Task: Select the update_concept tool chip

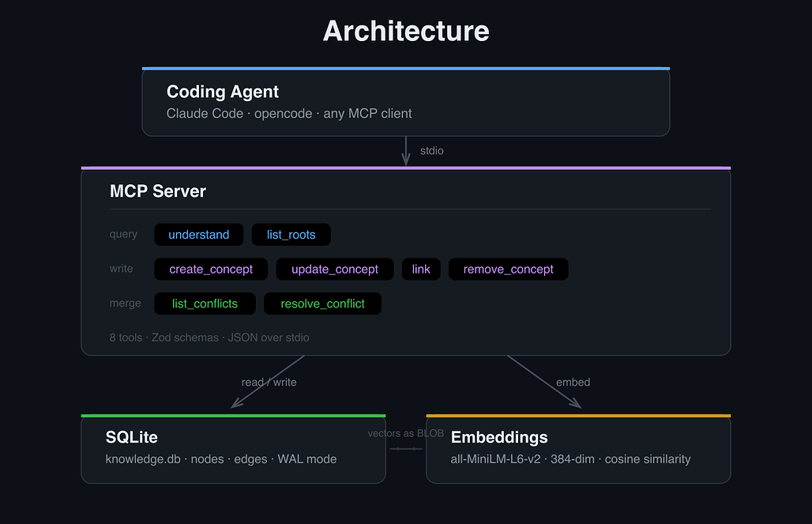Action: 335,269
